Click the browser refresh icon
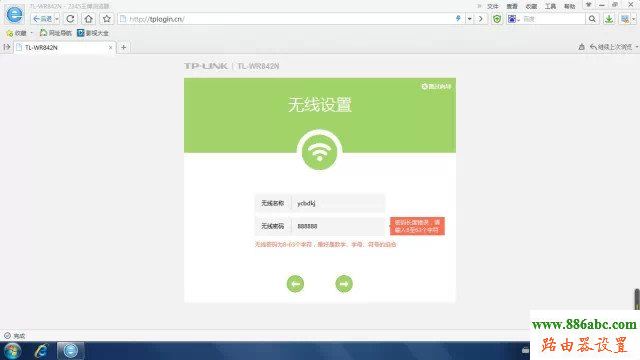Screen dimensions: 640x360 click(x=70, y=19)
